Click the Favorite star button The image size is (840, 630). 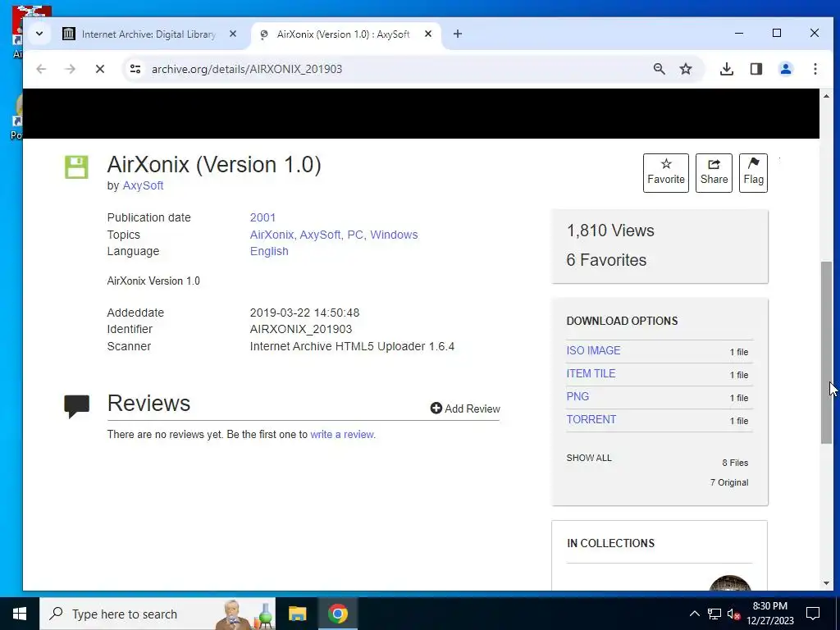[x=665, y=172]
